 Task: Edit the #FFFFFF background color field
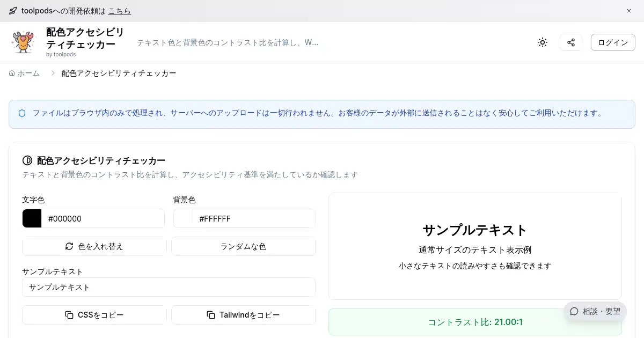coord(254,218)
